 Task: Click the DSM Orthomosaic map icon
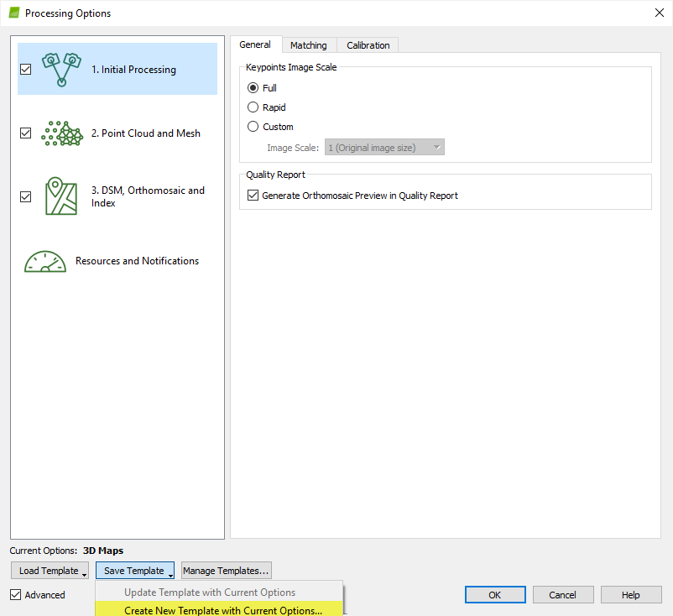point(61,196)
